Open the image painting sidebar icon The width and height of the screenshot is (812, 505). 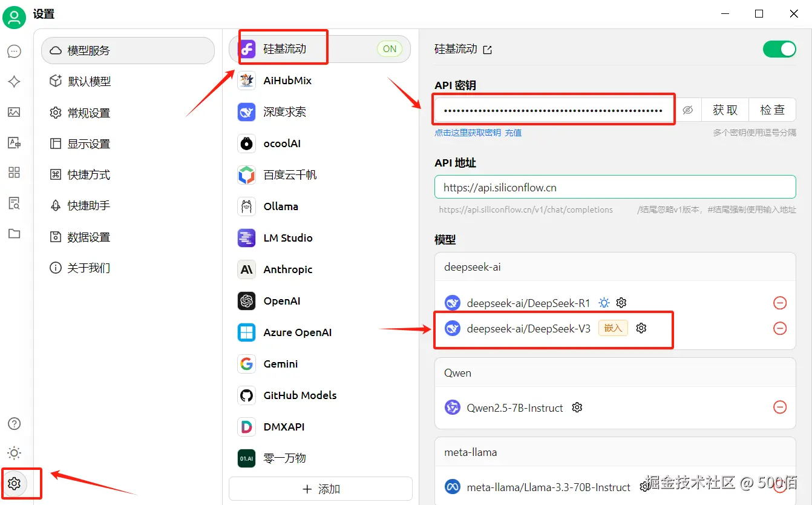[14, 112]
